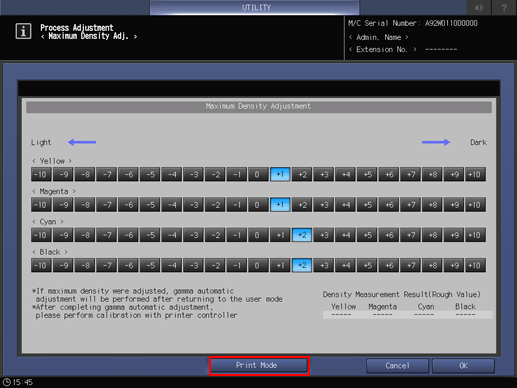The height and width of the screenshot is (388, 517).
Task: Click the M/C Serial Number text
Action: click(413, 23)
